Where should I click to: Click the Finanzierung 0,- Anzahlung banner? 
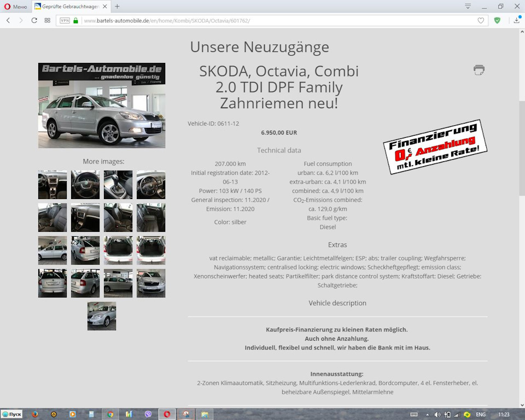tap(435, 147)
